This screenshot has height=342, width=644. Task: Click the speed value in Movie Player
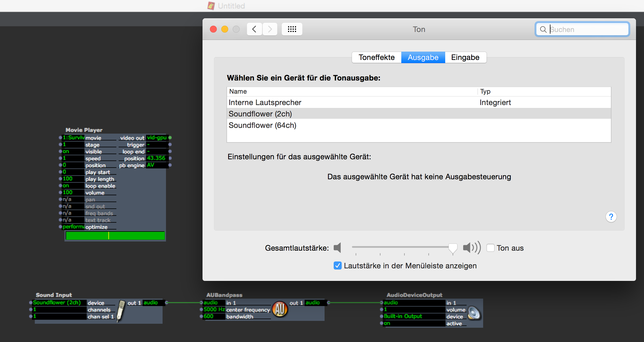[73, 158]
